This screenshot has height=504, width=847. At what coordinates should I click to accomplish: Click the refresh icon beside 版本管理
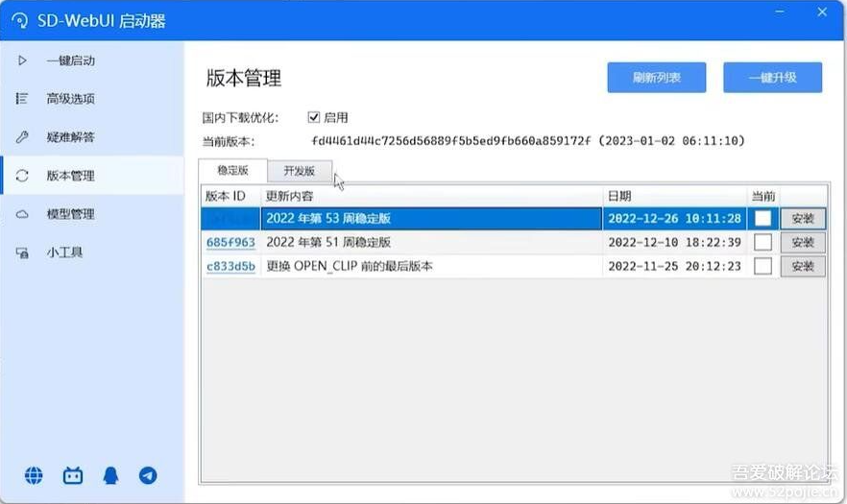[22, 176]
